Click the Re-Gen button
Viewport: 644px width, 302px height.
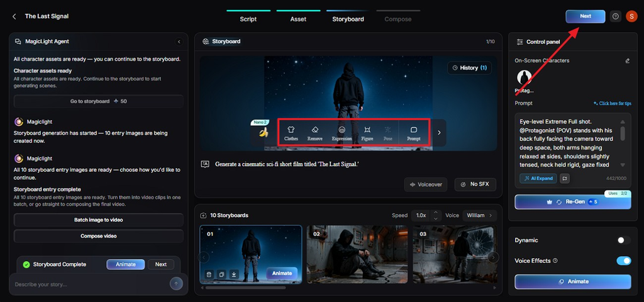point(572,202)
